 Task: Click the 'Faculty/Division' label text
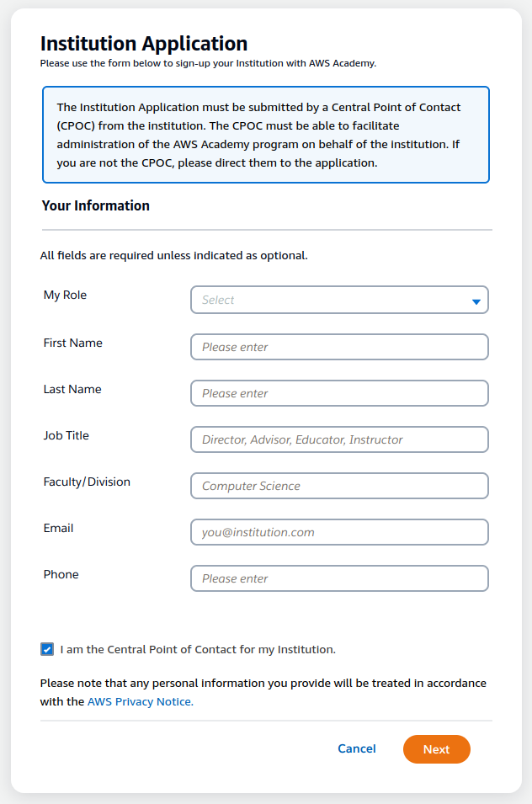pyautogui.click(x=87, y=482)
